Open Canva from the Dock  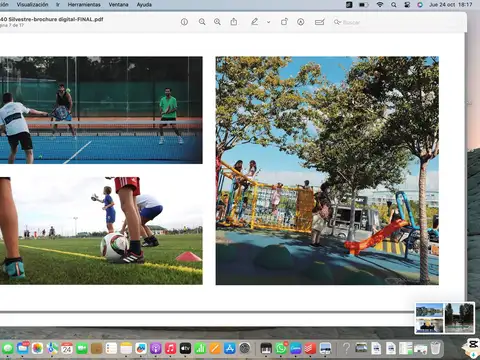click(295, 349)
